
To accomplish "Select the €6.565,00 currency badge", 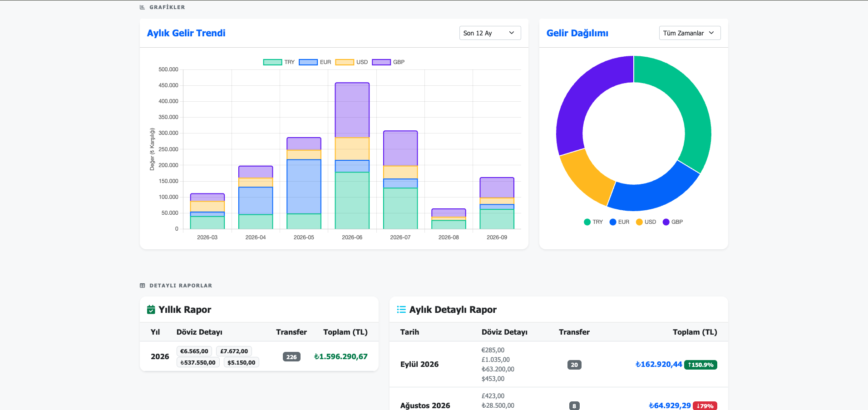I will point(194,351).
